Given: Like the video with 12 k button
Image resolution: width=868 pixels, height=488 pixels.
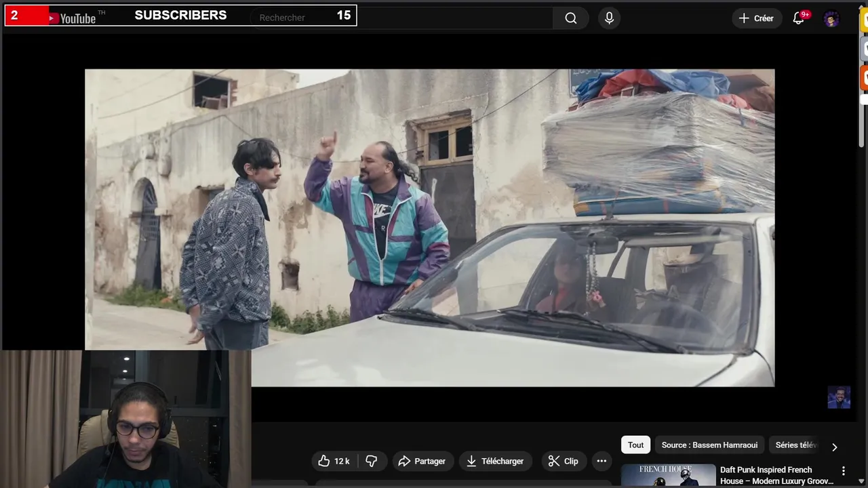Looking at the screenshot, I should pos(334,461).
